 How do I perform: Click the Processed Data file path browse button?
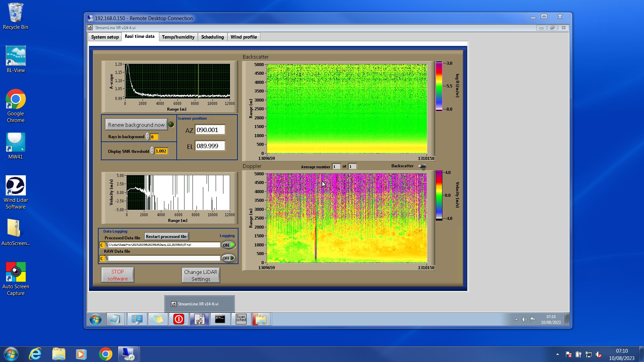[106, 245]
